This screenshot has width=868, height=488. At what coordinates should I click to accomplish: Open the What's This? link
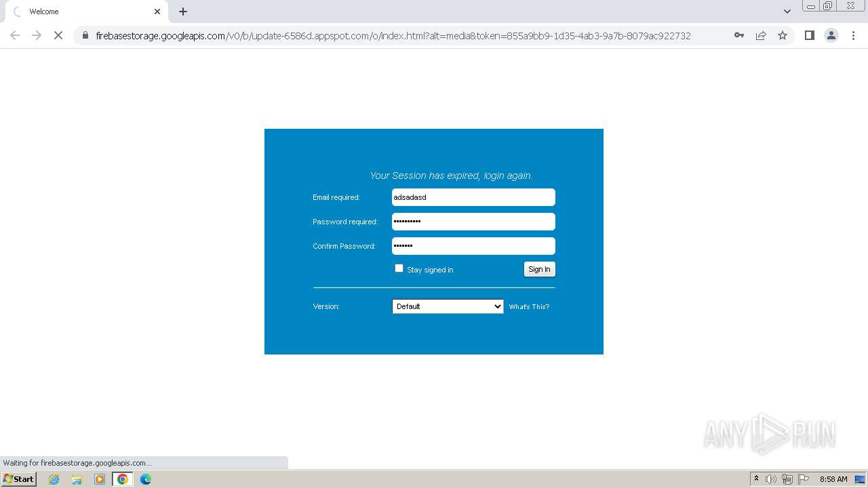point(529,307)
